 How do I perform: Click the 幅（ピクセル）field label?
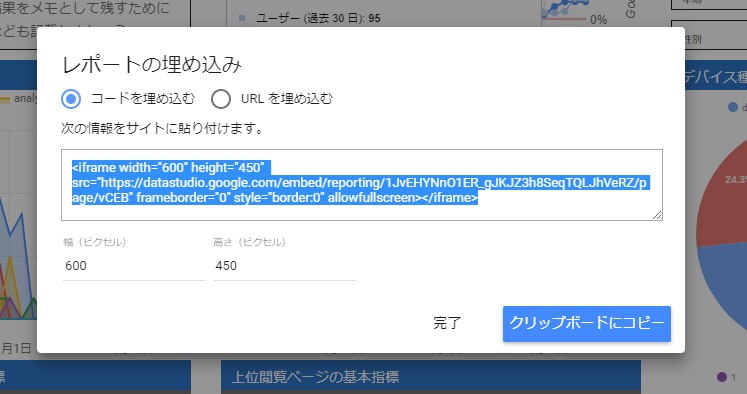click(94, 242)
